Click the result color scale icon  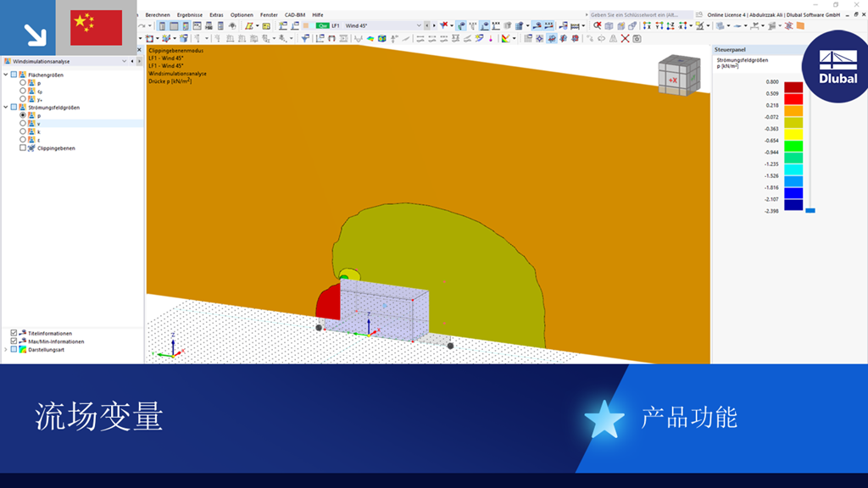click(505, 39)
